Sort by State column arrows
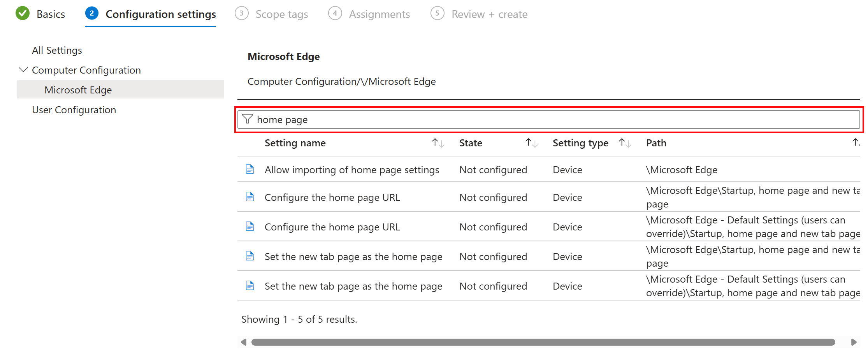868x355 pixels. pyautogui.click(x=532, y=143)
